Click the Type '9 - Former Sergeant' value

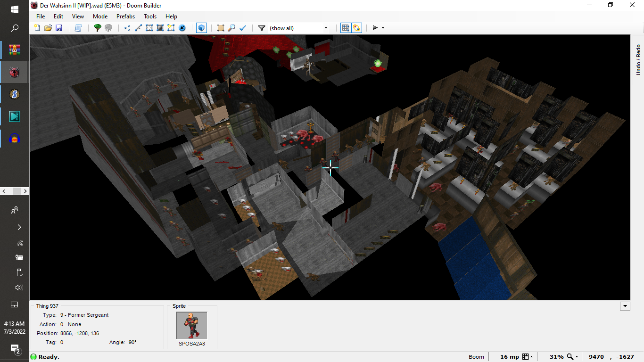tap(84, 315)
